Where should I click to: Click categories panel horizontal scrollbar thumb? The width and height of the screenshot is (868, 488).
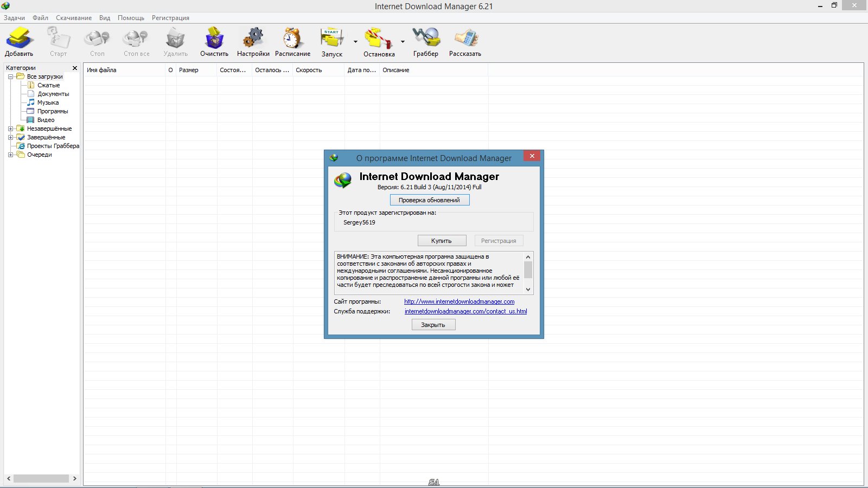pyautogui.click(x=41, y=478)
